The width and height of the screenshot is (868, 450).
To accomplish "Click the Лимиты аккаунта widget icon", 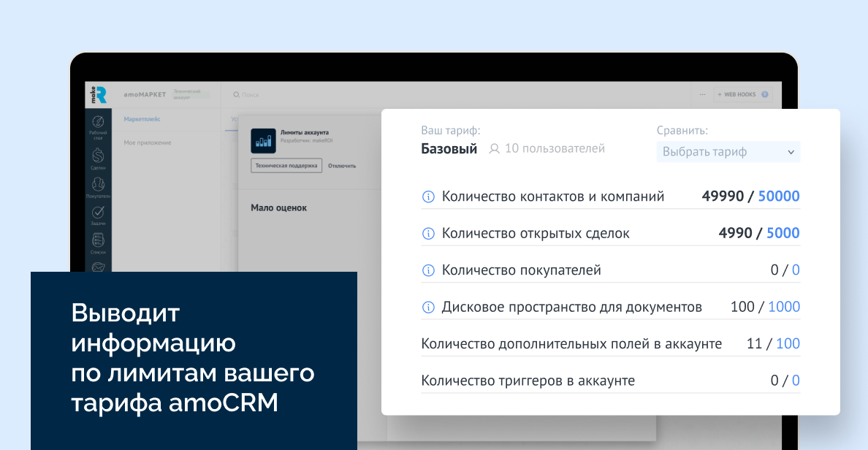I will pos(263,140).
